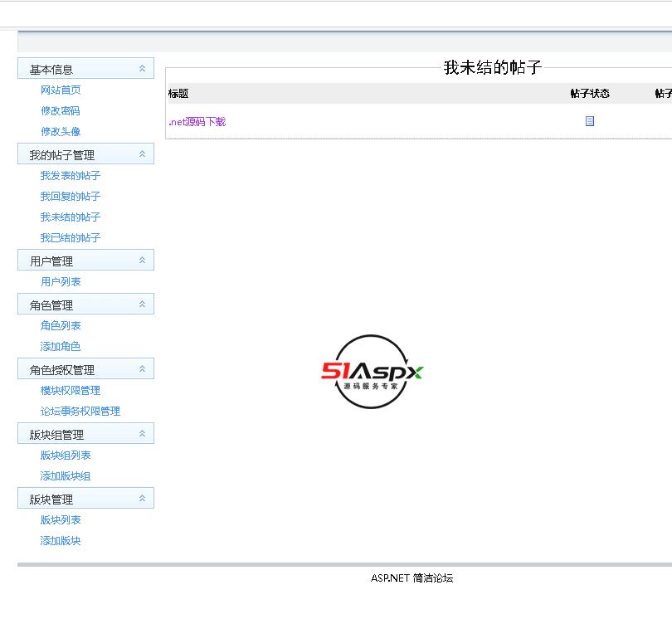672x619 pixels.
Task: Open the 网站首页 link
Action: (x=61, y=90)
